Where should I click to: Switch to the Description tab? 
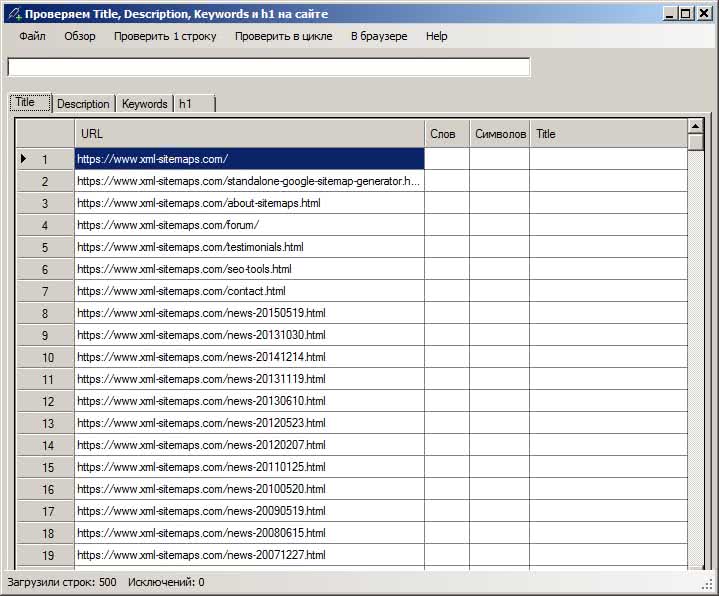83,104
